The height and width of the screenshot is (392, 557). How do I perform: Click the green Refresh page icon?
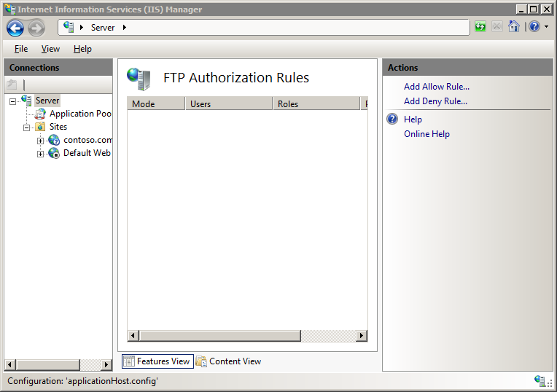click(x=480, y=27)
